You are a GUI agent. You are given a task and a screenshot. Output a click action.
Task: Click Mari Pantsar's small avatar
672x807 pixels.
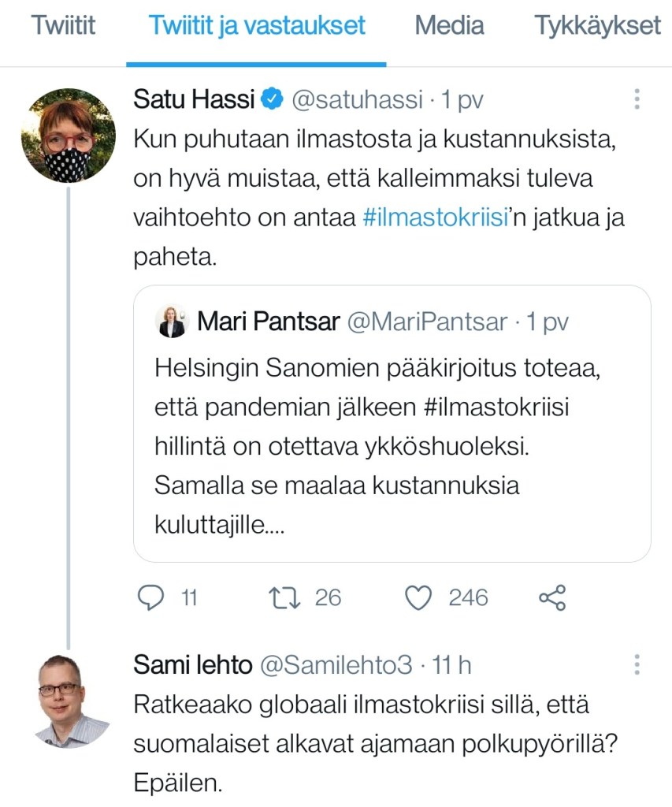172,322
